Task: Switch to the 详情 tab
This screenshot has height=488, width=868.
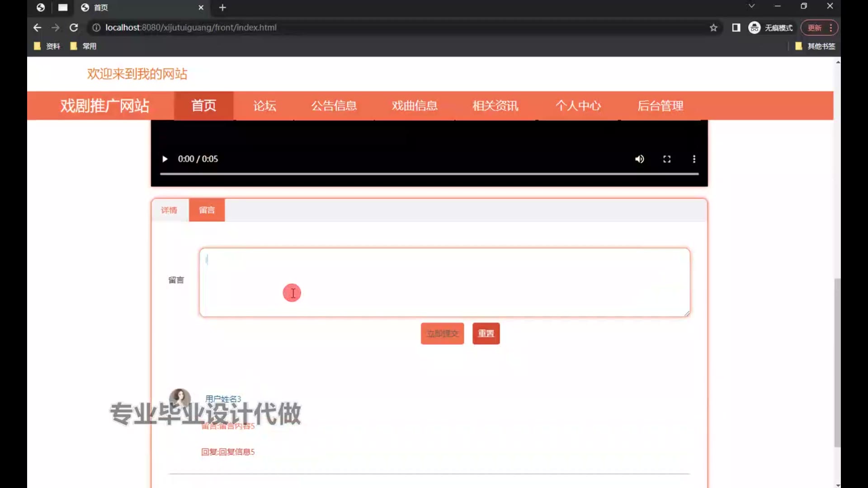Action: tap(169, 210)
